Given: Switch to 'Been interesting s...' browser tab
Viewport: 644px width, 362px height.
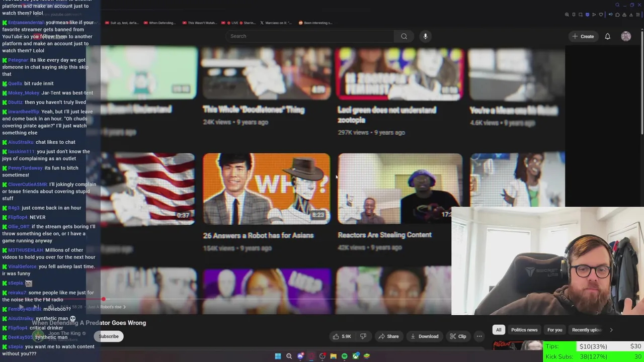Looking at the screenshot, I should (x=315, y=23).
